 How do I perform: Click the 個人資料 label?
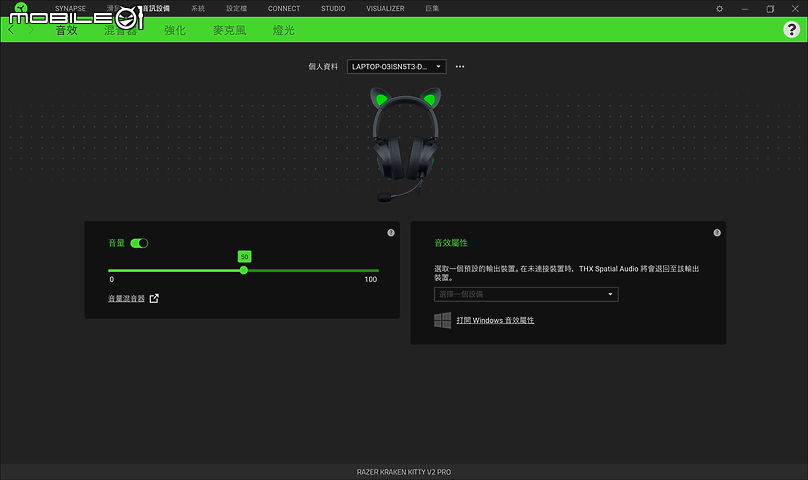pos(323,67)
